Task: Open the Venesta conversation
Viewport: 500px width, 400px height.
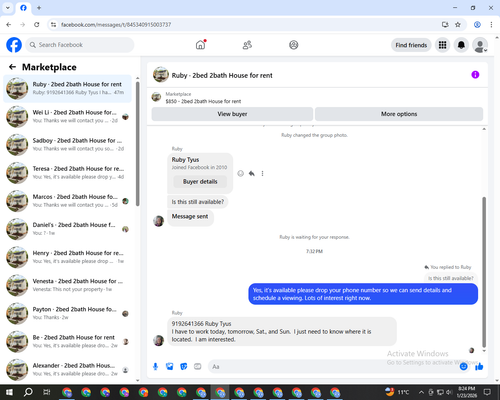Action: 67,285
